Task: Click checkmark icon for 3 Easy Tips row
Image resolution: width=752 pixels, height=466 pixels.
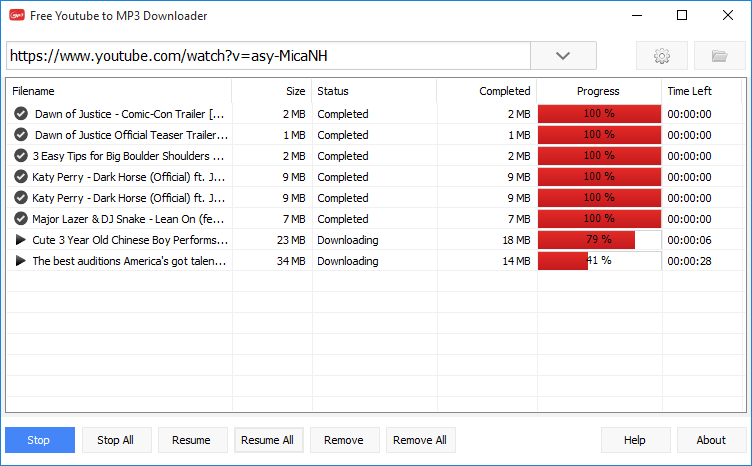Action: click(21, 156)
